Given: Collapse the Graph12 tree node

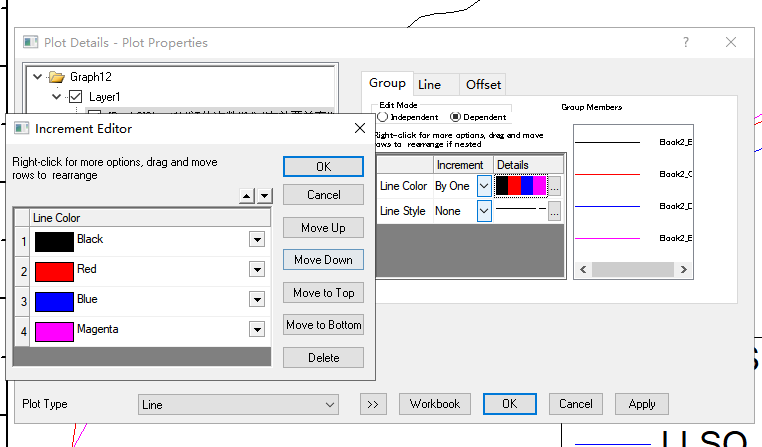Looking at the screenshot, I should tap(38, 77).
